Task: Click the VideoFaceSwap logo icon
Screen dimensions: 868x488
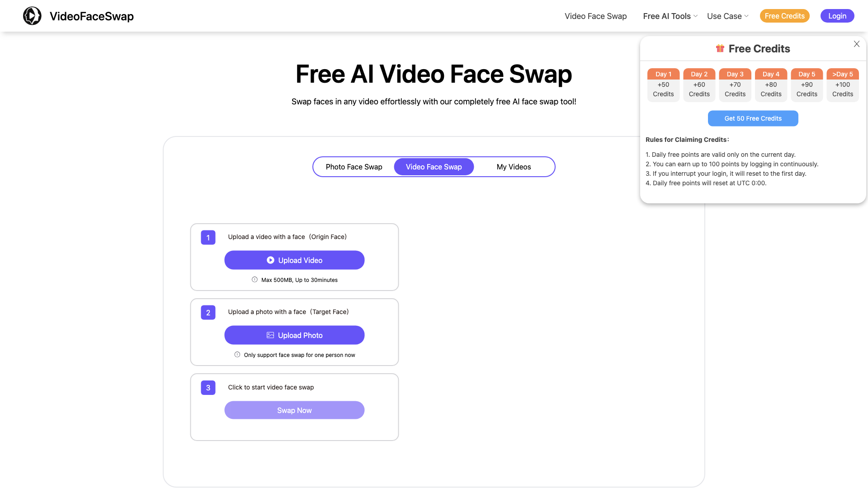Action: (x=32, y=16)
